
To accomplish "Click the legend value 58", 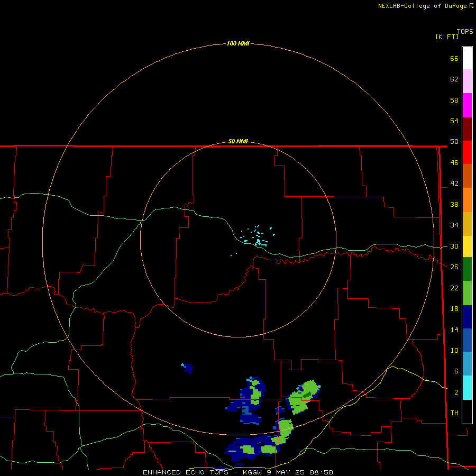I will 454,100.
